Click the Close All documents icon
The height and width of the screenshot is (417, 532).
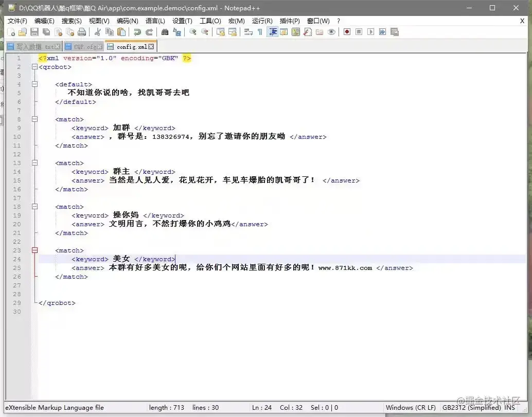pos(70,32)
